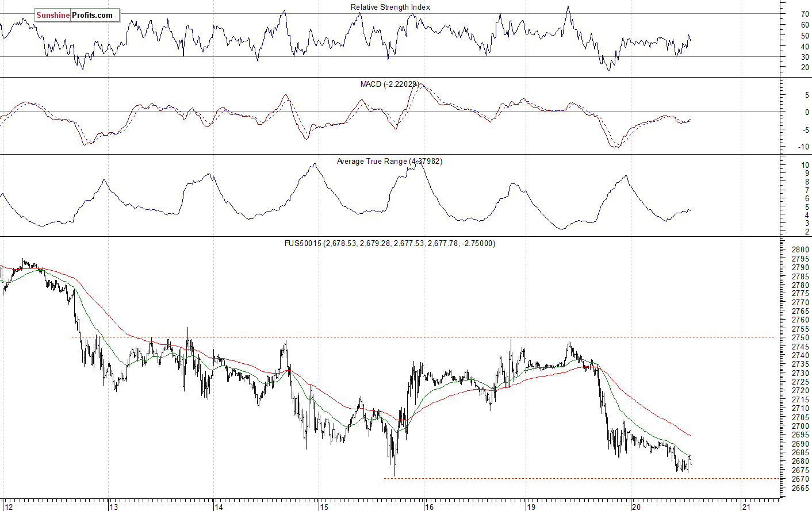Click date label 12 on time axis

coord(7,506)
